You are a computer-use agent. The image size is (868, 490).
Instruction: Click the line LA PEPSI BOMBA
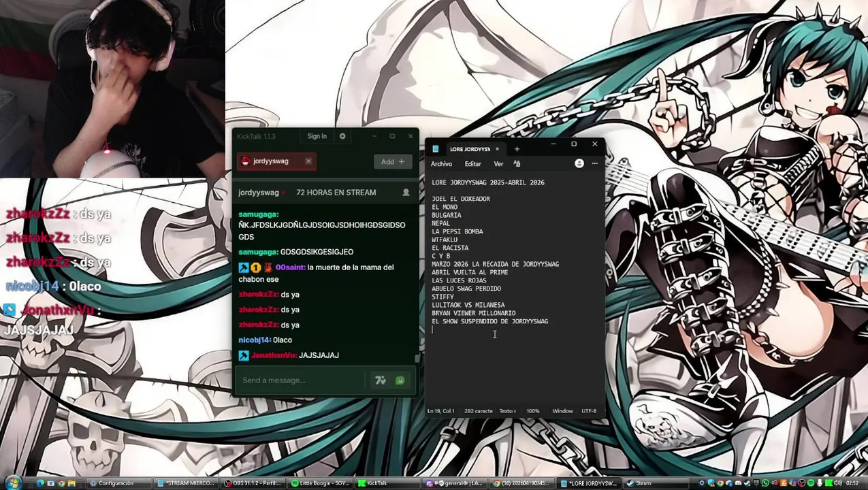(457, 231)
